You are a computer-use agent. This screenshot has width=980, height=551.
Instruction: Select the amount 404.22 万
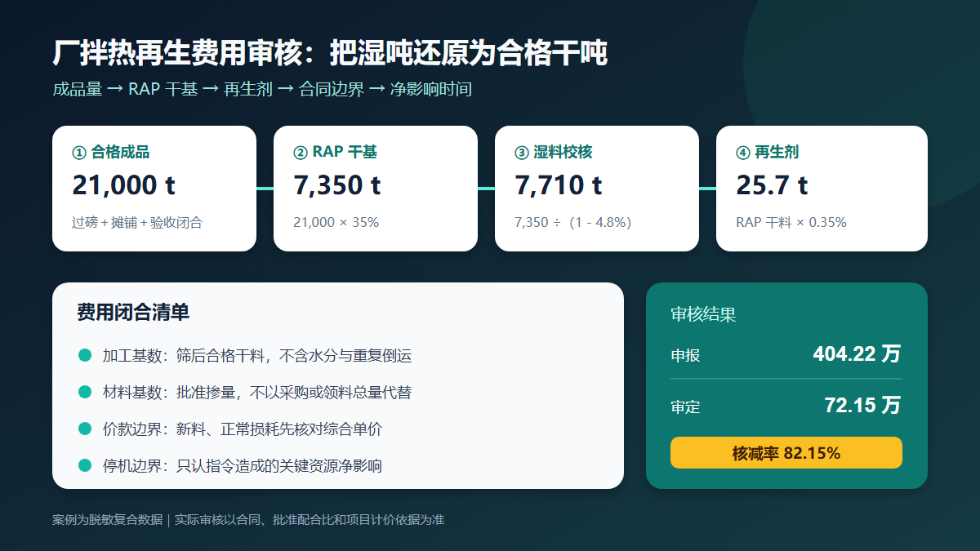click(857, 353)
